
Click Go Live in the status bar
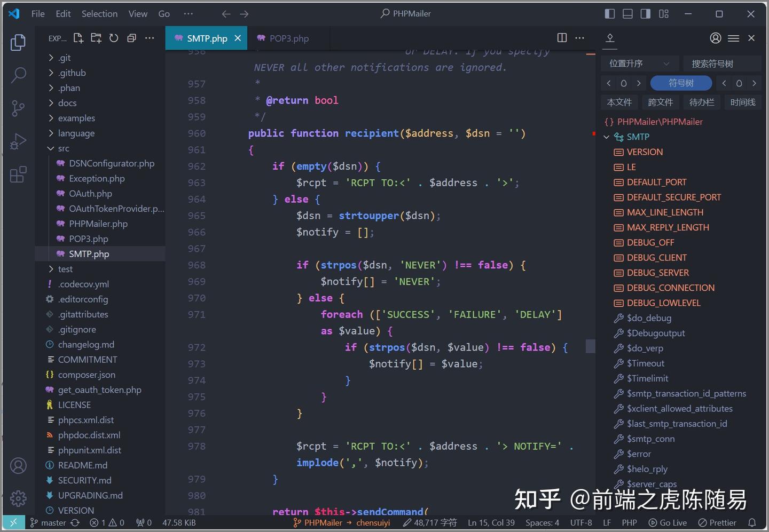(x=668, y=522)
